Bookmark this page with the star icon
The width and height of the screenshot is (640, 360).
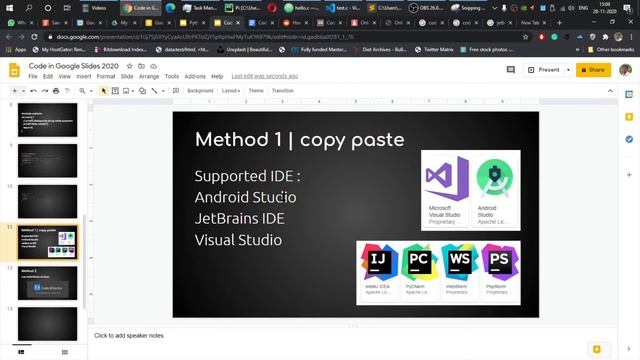click(525, 37)
